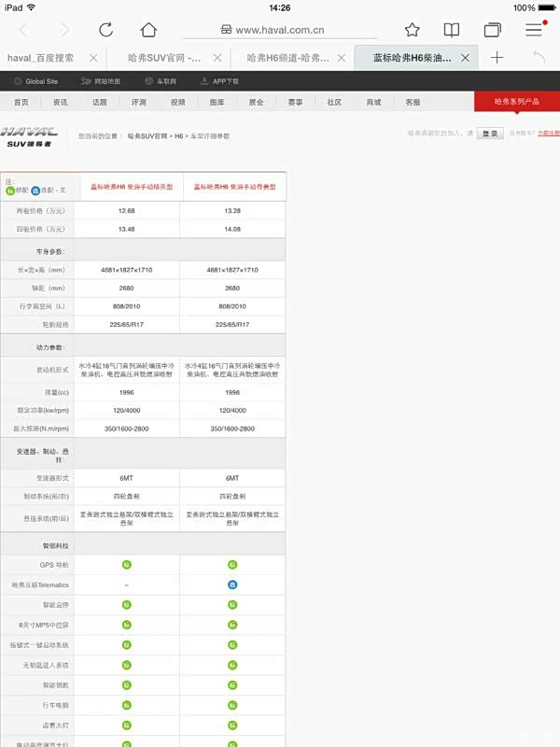Viewport: 560px width, 747px height.
Task: Click the 登录 login button
Action: coord(489,134)
